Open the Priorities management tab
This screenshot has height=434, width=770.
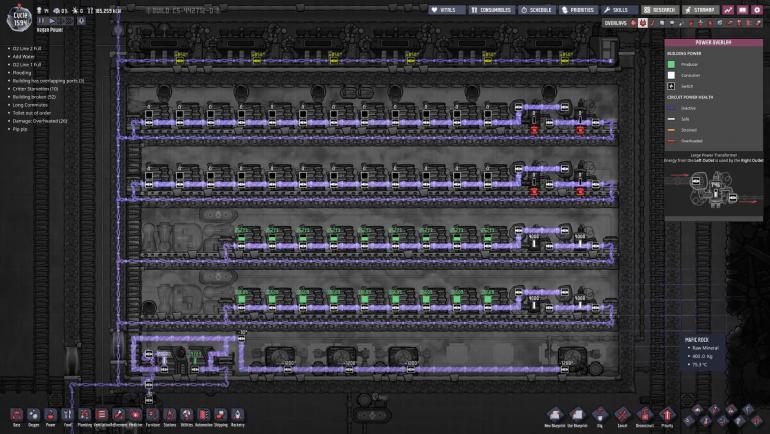click(x=578, y=10)
